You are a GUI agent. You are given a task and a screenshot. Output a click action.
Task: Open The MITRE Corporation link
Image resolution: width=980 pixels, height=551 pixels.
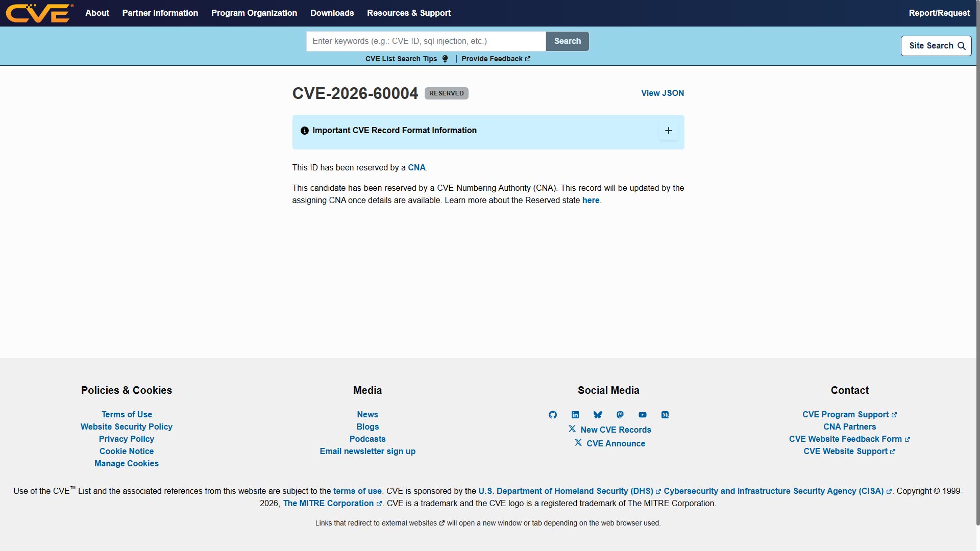pos(332,503)
